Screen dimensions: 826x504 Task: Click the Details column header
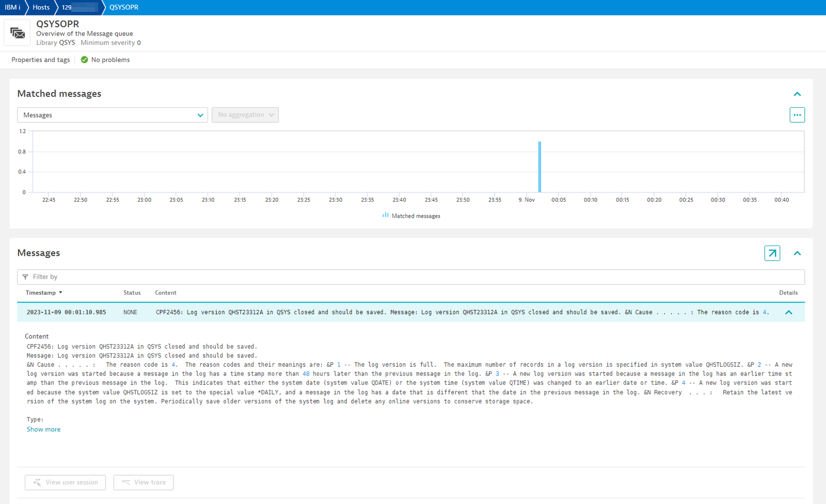(x=788, y=293)
